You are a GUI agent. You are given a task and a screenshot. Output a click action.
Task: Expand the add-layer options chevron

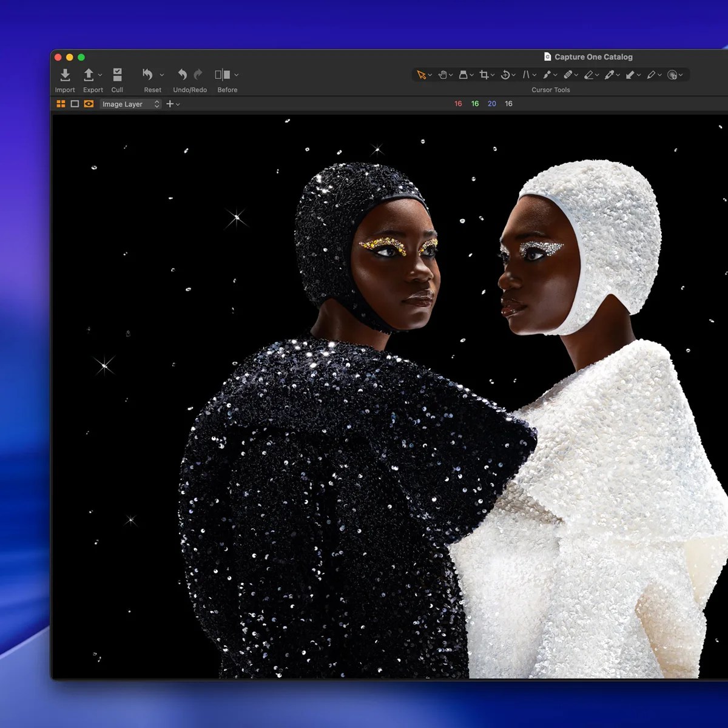click(x=178, y=104)
